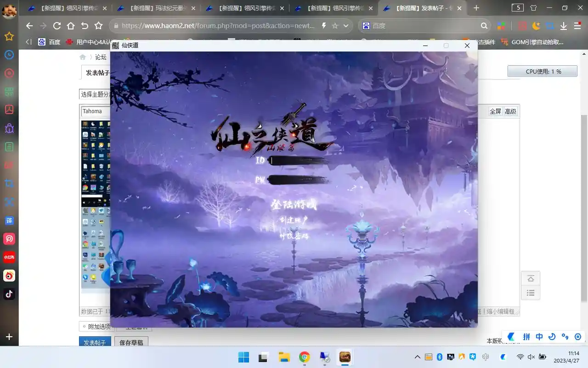Open GOM引擎自动拾取 bookmark

pos(533,42)
